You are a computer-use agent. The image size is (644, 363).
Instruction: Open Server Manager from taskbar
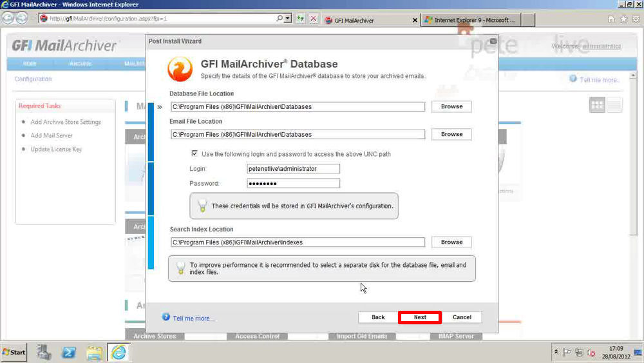pyautogui.click(x=44, y=352)
